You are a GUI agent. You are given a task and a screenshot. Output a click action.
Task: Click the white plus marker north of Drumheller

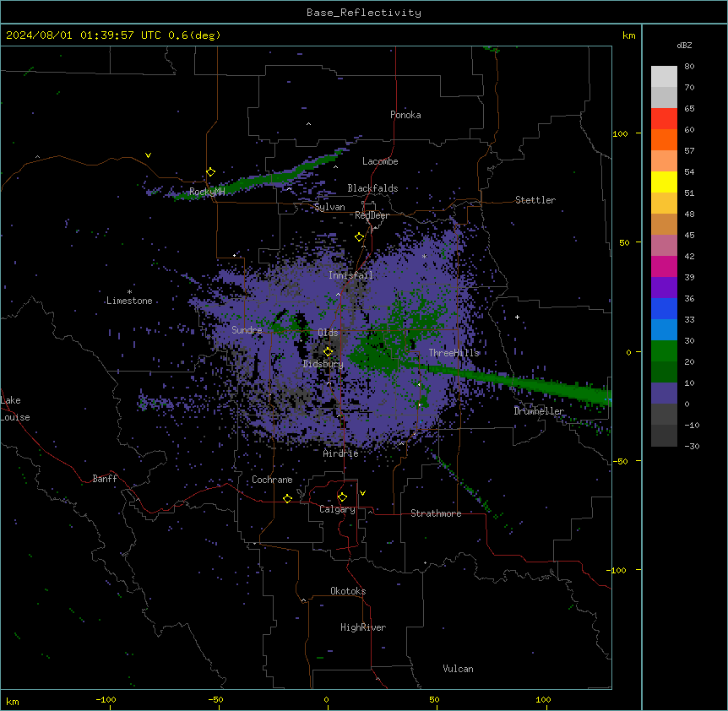pyautogui.click(x=517, y=317)
